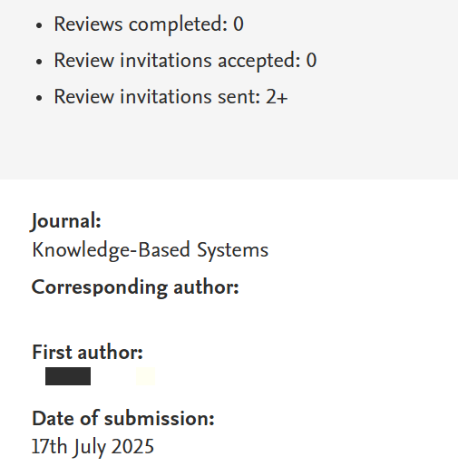Select the First author: label

click(x=87, y=353)
